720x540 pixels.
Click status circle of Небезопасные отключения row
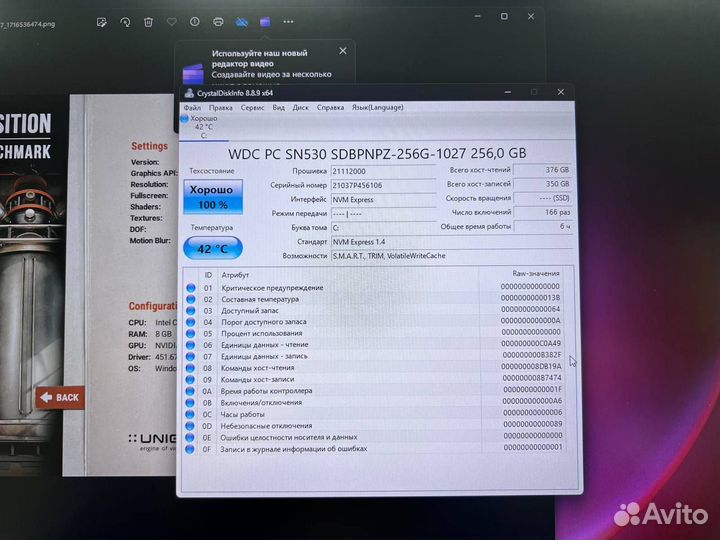click(x=190, y=426)
